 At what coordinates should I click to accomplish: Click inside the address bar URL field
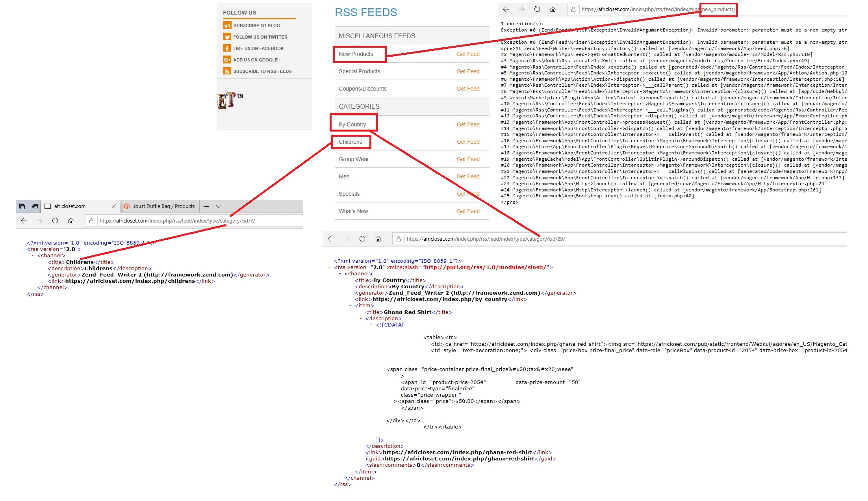177,221
